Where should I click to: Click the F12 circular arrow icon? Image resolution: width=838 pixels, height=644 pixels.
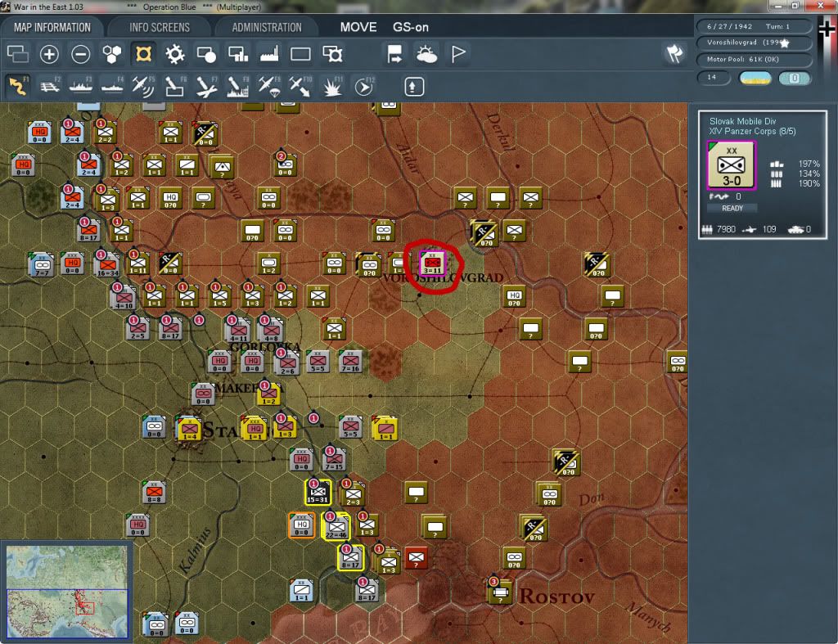pos(364,86)
